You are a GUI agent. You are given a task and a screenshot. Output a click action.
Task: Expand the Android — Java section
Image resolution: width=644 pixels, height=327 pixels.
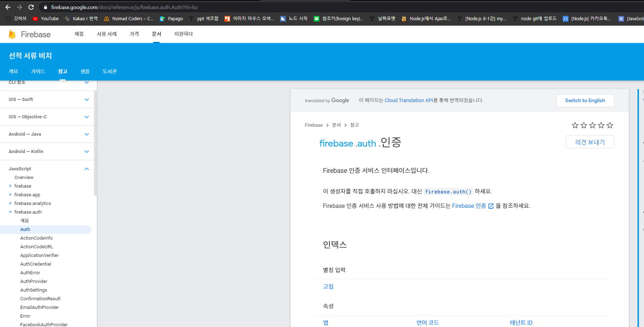pyautogui.click(x=87, y=134)
